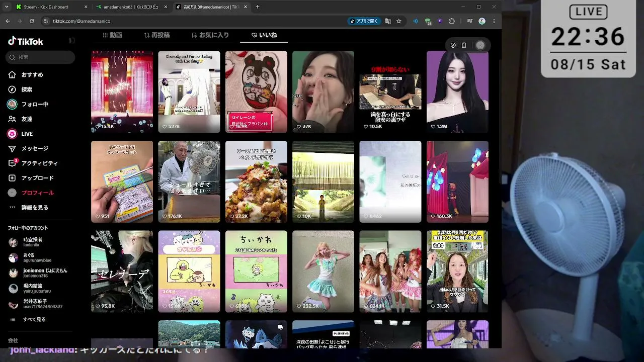This screenshot has height=362, width=644.
Task: Click the floating profile avatar button
Action: (480, 45)
